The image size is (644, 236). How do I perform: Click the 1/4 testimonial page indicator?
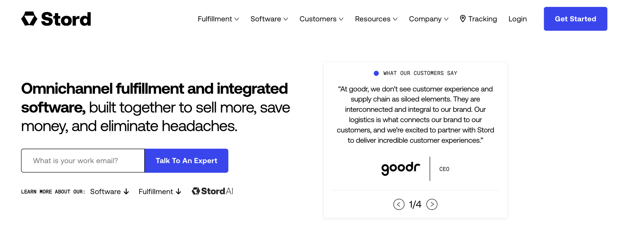pos(415,205)
